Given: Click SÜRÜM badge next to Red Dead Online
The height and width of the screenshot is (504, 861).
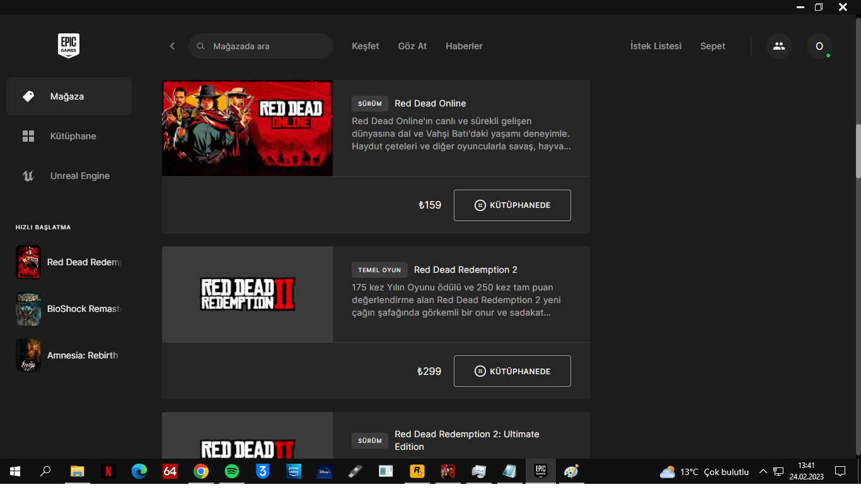Looking at the screenshot, I should coord(370,103).
